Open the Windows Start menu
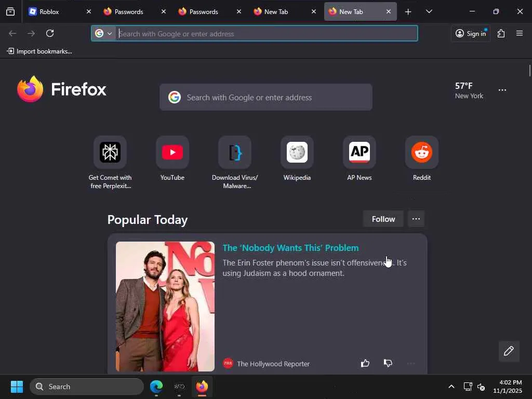 tap(17, 387)
